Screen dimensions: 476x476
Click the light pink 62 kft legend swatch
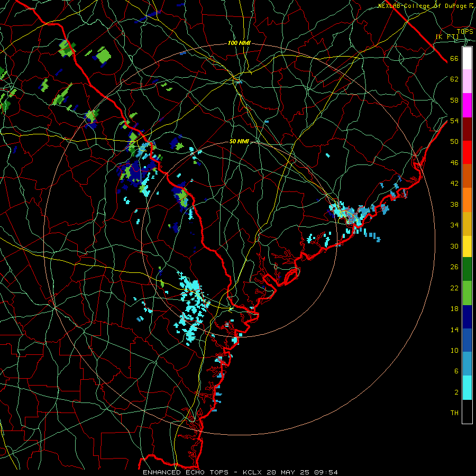click(x=467, y=81)
